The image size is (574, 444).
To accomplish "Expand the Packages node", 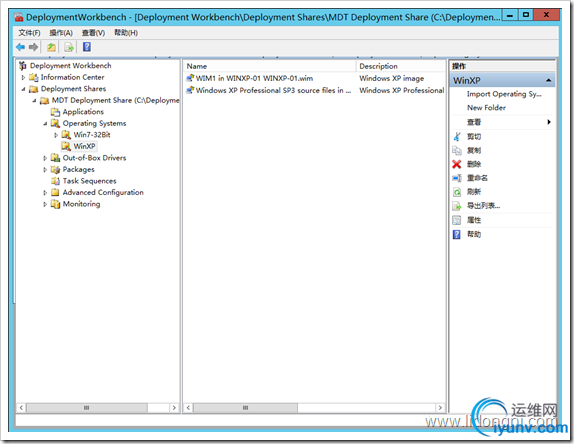I will 45,169.
